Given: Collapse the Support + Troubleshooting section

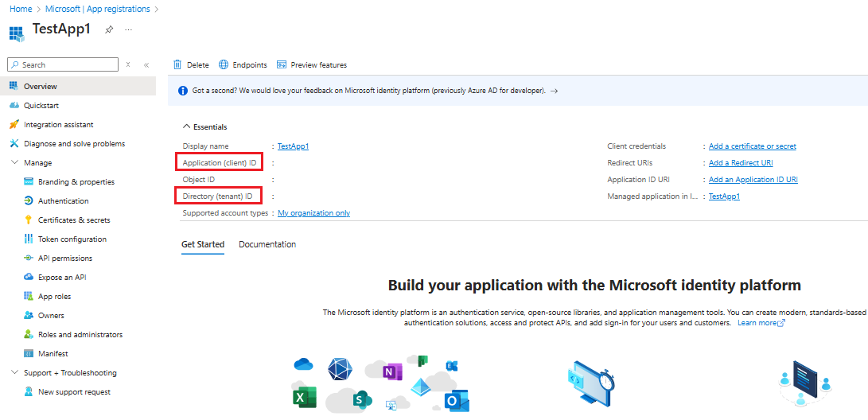Looking at the screenshot, I should 14,372.
